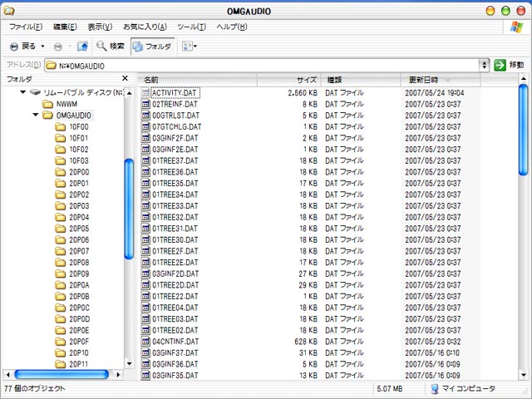Click folder tree scroll up arrow
This screenshot has height=399, width=532.
tap(129, 92)
